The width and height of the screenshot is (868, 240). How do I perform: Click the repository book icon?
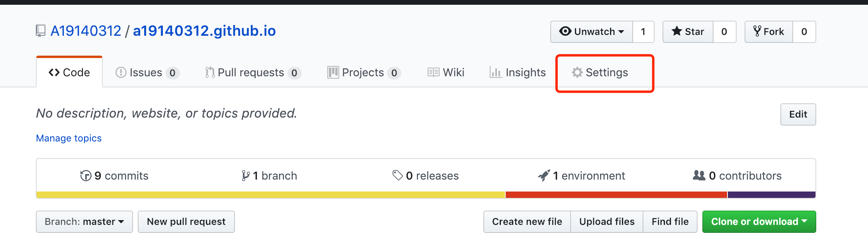point(40,31)
